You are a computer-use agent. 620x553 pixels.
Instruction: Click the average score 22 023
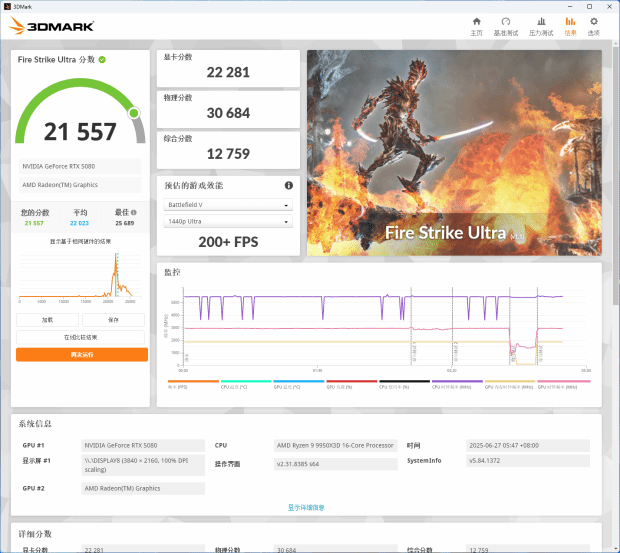pyautogui.click(x=79, y=223)
